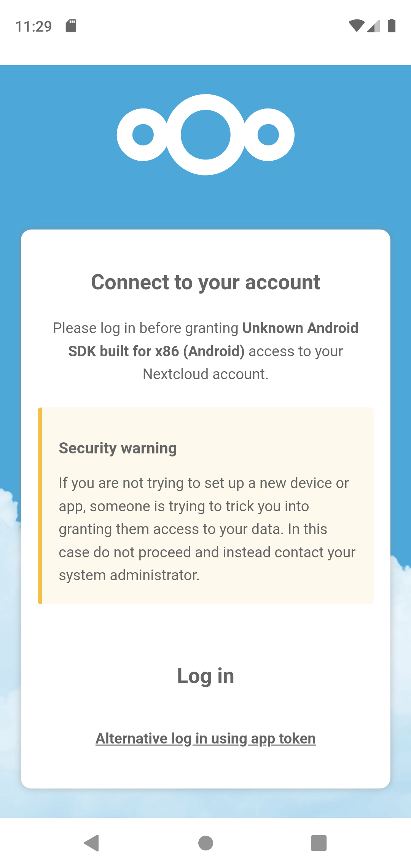Tap the status bar area

[x=205, y=26]
